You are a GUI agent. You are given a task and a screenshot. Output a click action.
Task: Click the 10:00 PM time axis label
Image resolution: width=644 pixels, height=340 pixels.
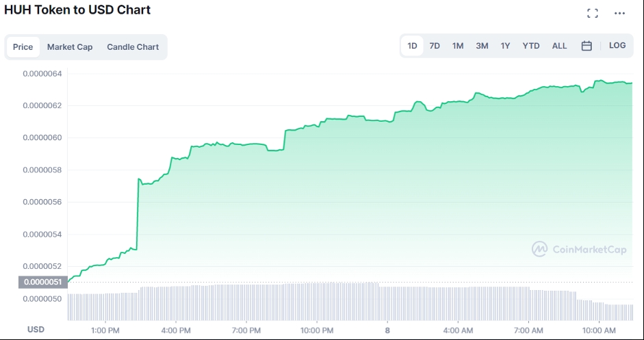click(x=317, y=330)
